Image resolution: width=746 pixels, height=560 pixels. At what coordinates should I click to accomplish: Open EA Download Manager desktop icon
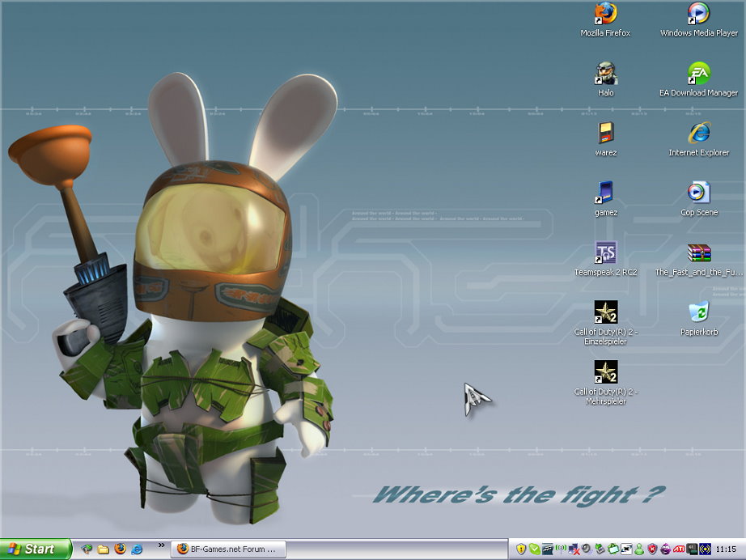tap(698, 79)
